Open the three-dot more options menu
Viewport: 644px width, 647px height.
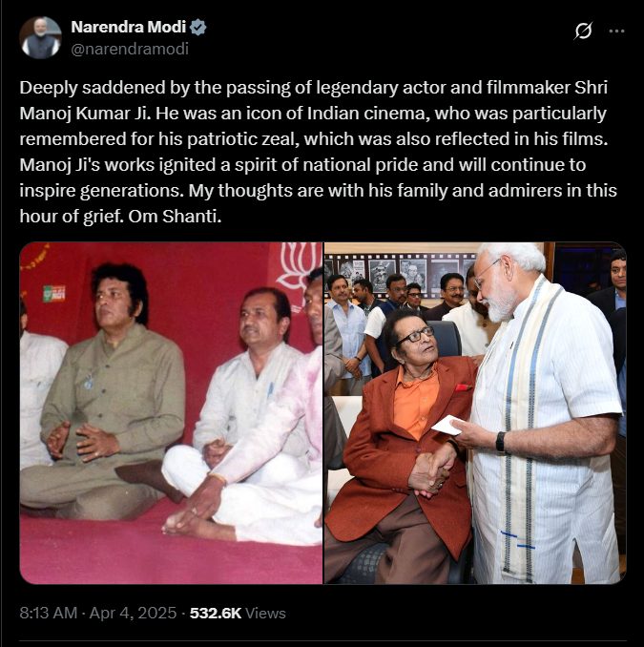click(616, 31)
